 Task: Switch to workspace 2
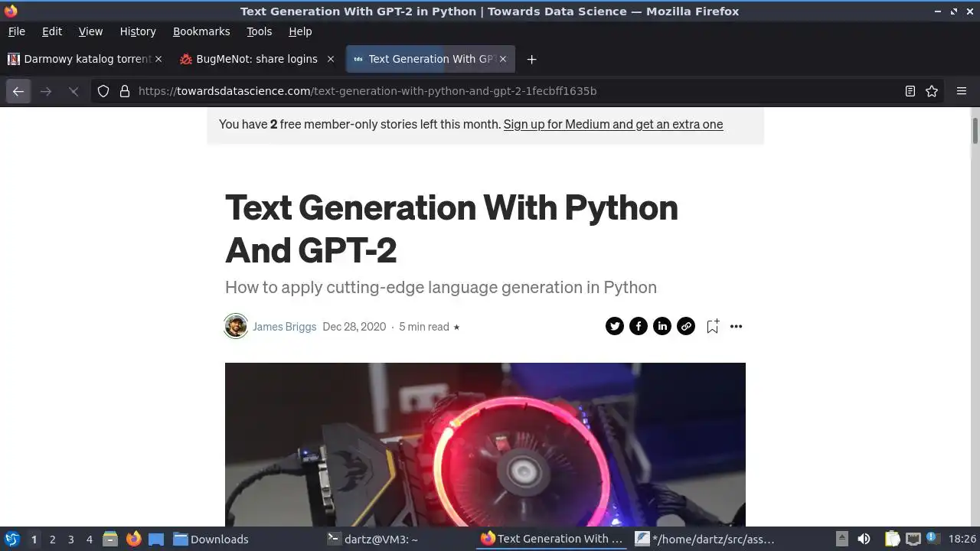tap(52, 540)
